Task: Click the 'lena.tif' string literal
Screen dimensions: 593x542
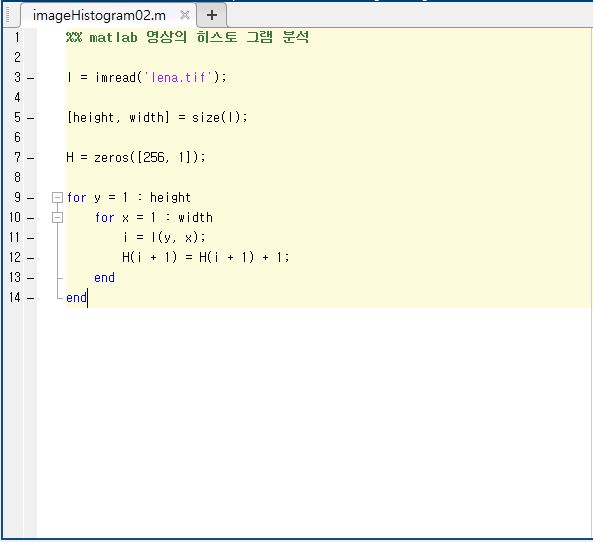Action: 178,77
